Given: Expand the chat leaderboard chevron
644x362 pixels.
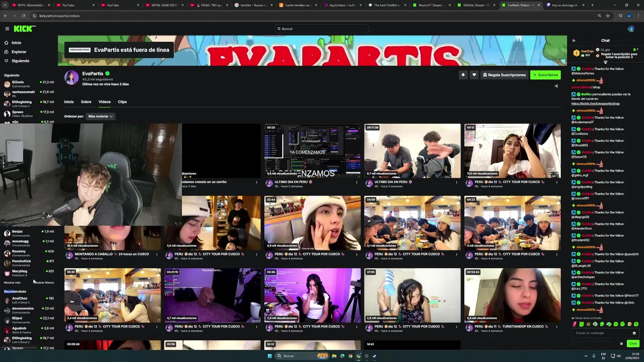Looking at the screenshot, I should (605, 62).
